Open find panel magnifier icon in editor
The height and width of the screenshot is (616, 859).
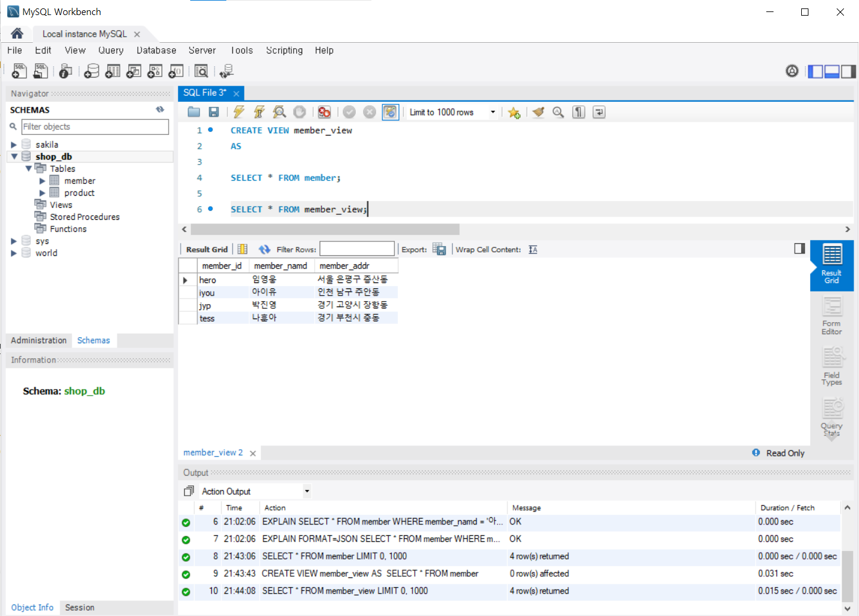click(x=558, y=112)
